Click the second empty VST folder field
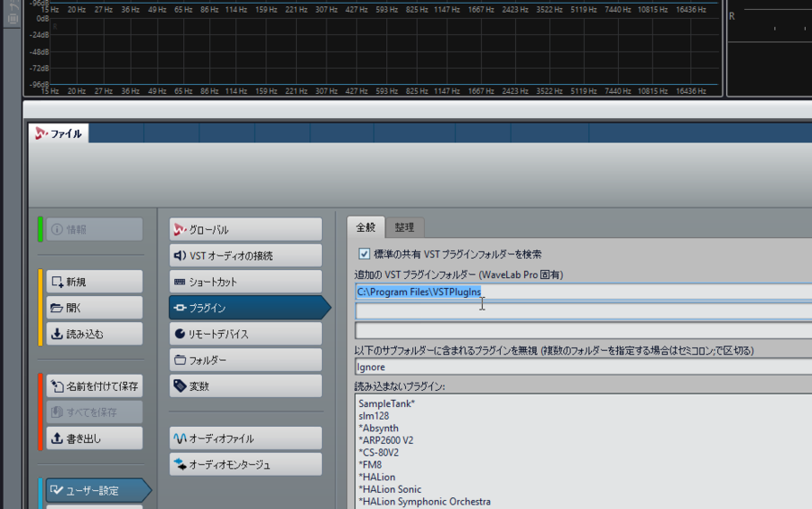812x509 pixels. click(583, 311)
